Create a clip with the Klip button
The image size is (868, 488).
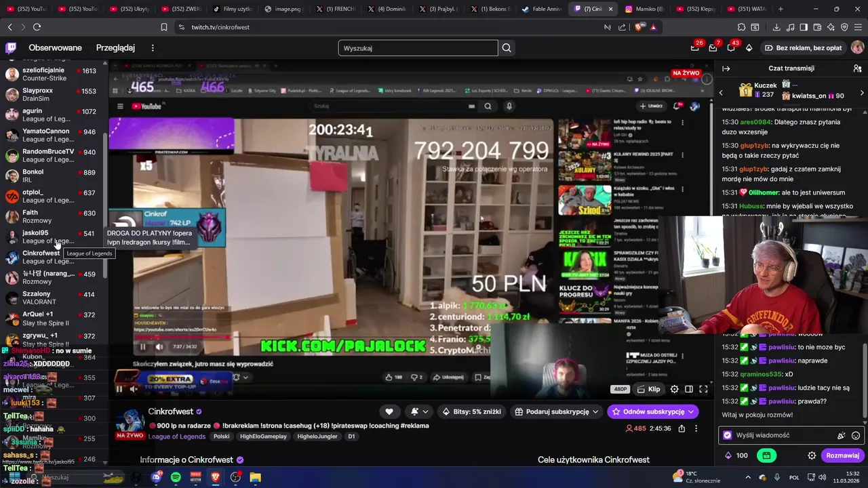(649, 389)
